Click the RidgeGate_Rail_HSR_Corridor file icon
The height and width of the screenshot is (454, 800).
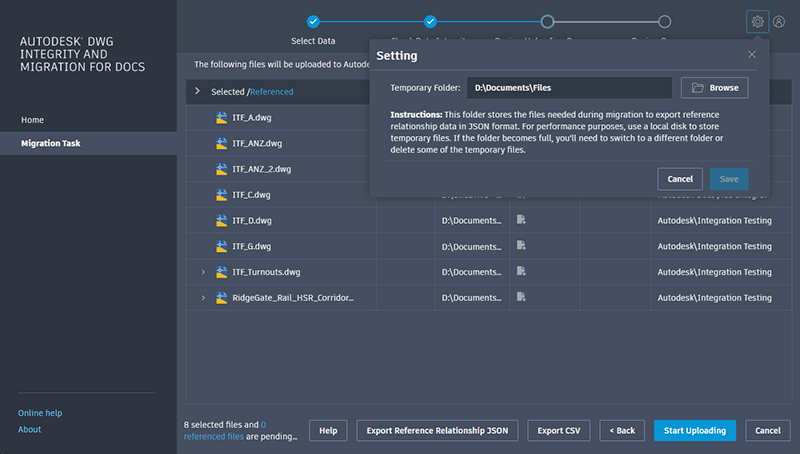click(222, 298)
